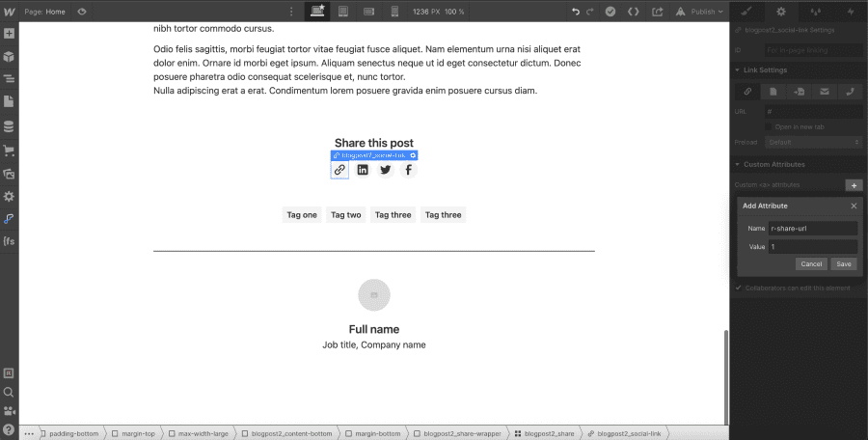Click the plus add custom attribute button
The image size is (868, 440).
coord(854,185)
